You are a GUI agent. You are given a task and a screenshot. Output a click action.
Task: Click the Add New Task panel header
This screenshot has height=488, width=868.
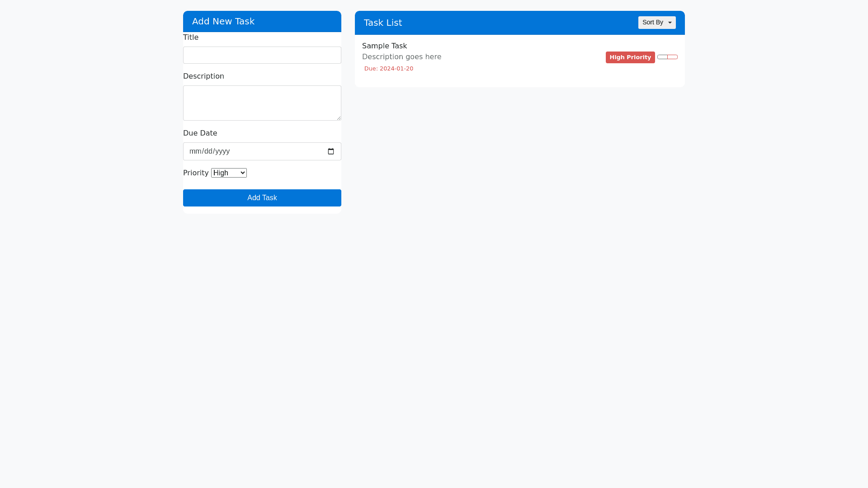pyautogui.click(x=223, y=22)
